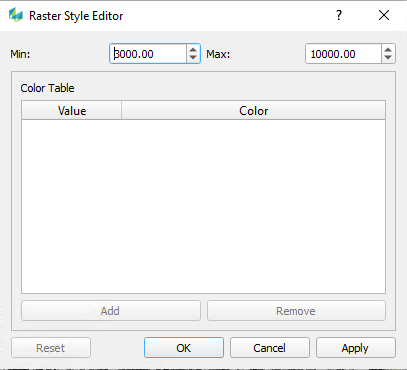Screen dimensions: 407x370
Task: Dismiss the dialog with Cancel
Action: coord(270,348)
